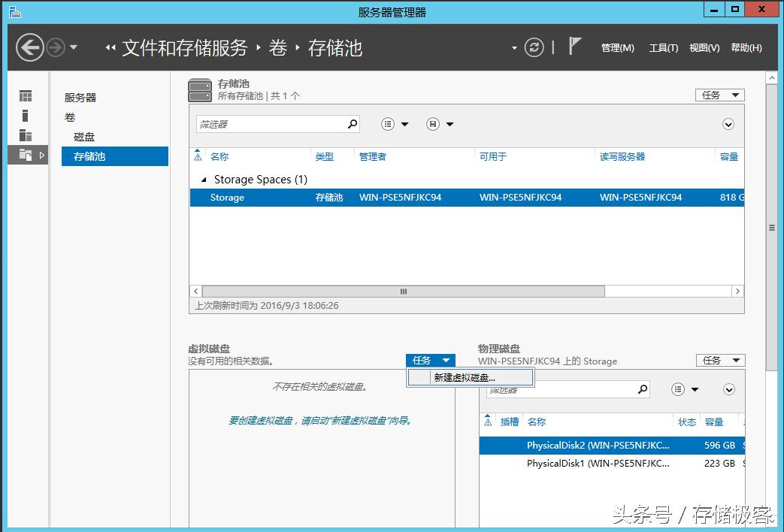Open the 管理(M) menu

[616, 47]
